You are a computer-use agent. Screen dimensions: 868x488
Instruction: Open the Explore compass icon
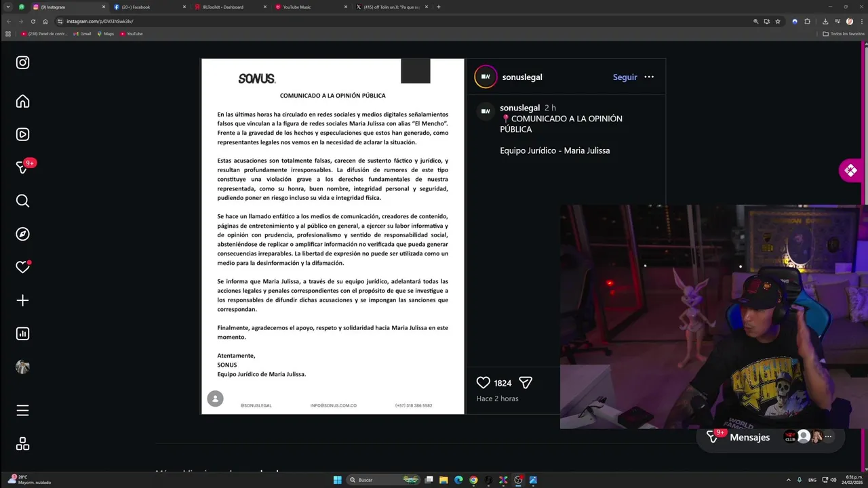[x=22, y=234]
